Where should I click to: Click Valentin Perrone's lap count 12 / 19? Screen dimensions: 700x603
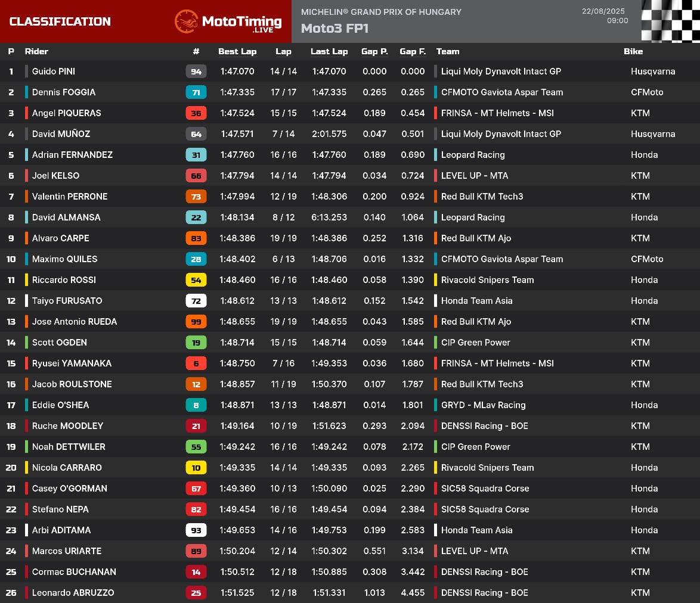pyautogui.click(x=283, y=197)
